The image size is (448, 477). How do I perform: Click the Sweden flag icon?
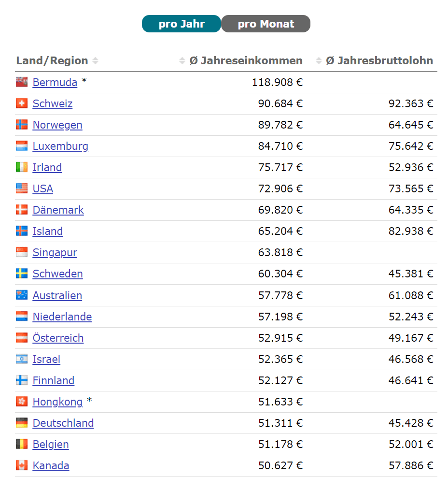(x=22, y=274)
